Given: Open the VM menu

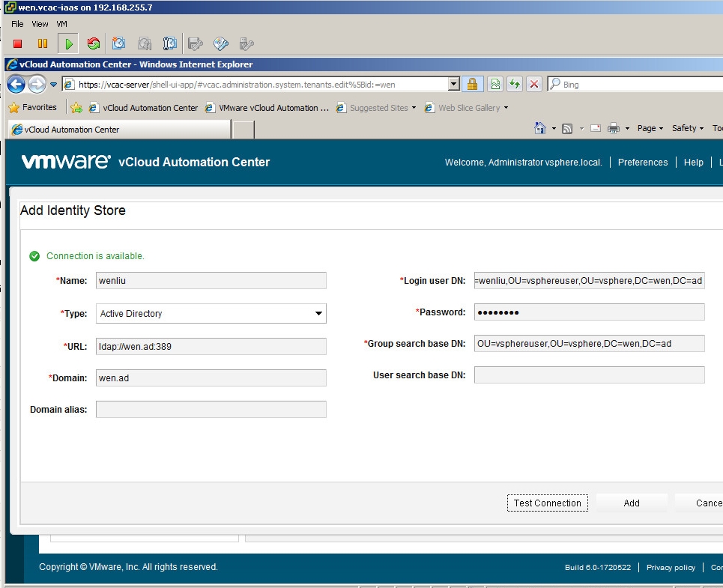Looking at the screenshot, I should tap(61, 24).
